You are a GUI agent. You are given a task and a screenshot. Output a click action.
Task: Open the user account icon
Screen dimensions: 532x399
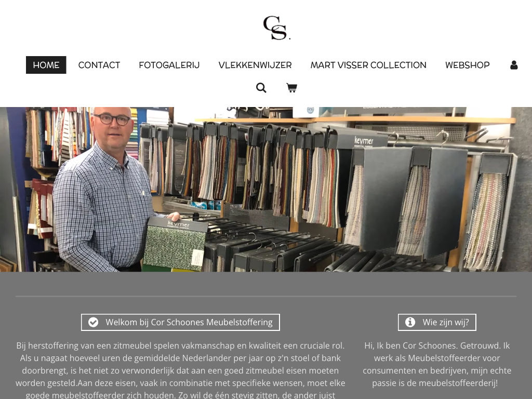click(514, 65)
